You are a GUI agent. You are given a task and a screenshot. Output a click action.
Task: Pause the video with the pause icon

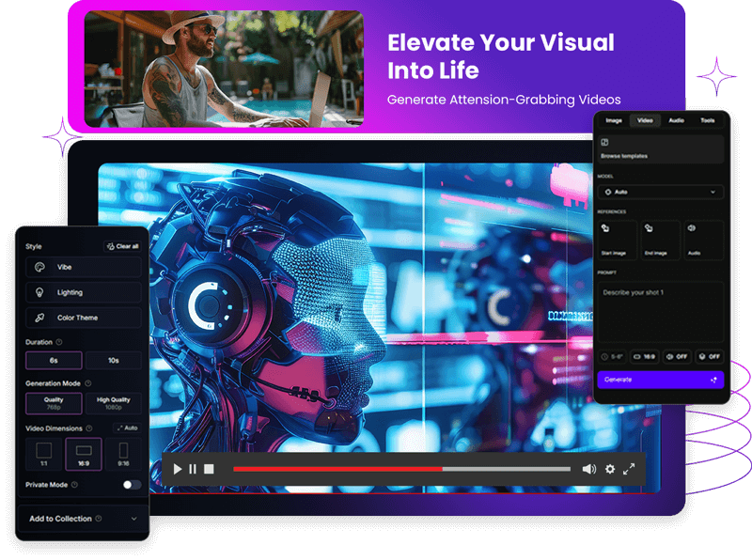(x=193, y=469)
